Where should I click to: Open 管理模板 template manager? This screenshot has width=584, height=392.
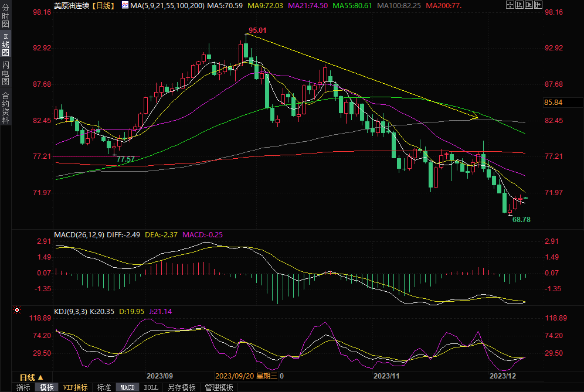[219, 387]
